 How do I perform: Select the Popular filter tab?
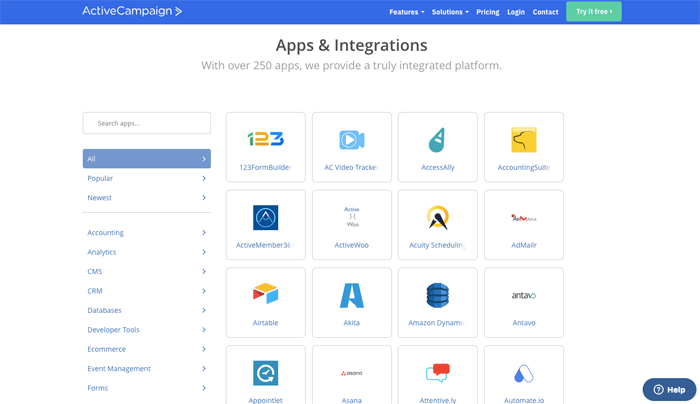[146, 178]
